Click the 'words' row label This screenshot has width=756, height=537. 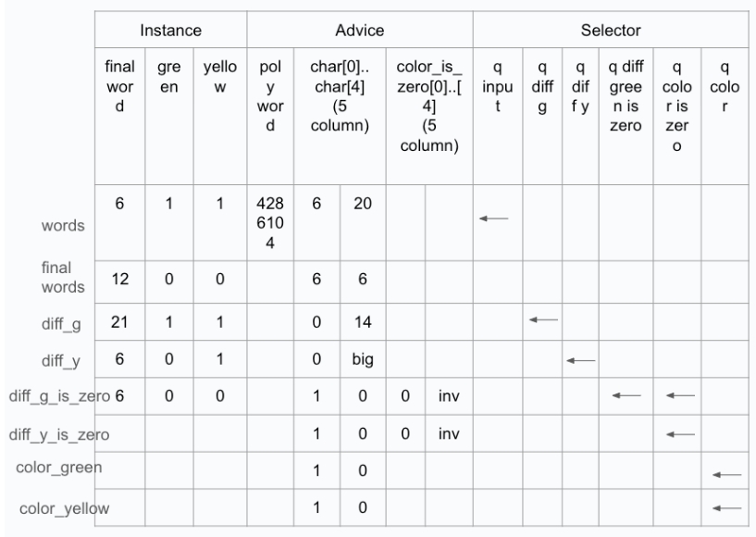point(63,225)
